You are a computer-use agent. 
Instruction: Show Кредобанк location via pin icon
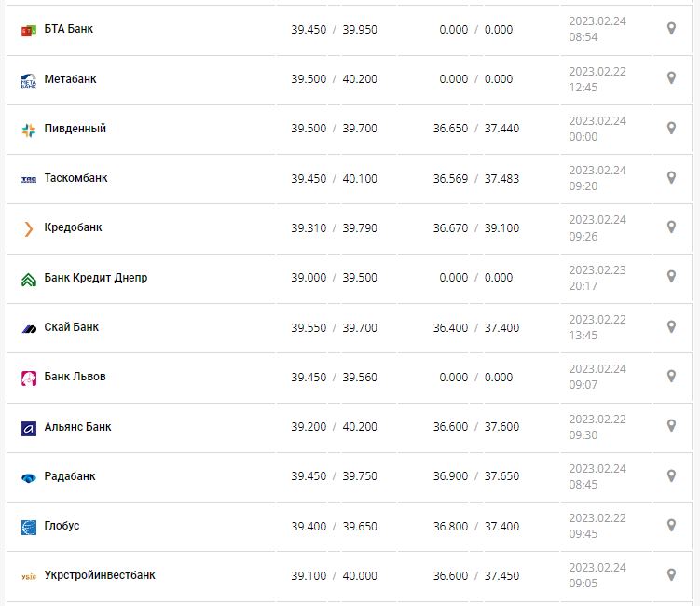coord(671,227)
